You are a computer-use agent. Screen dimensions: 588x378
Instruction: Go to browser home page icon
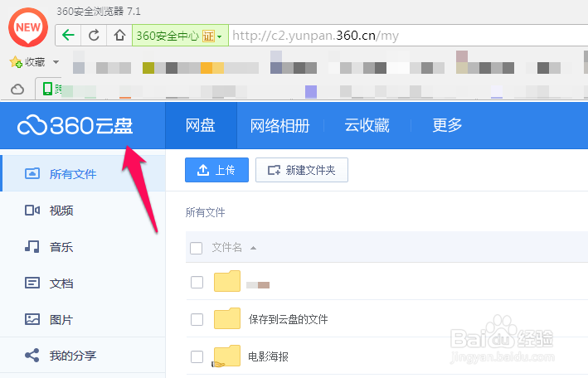tap(119, 36)
